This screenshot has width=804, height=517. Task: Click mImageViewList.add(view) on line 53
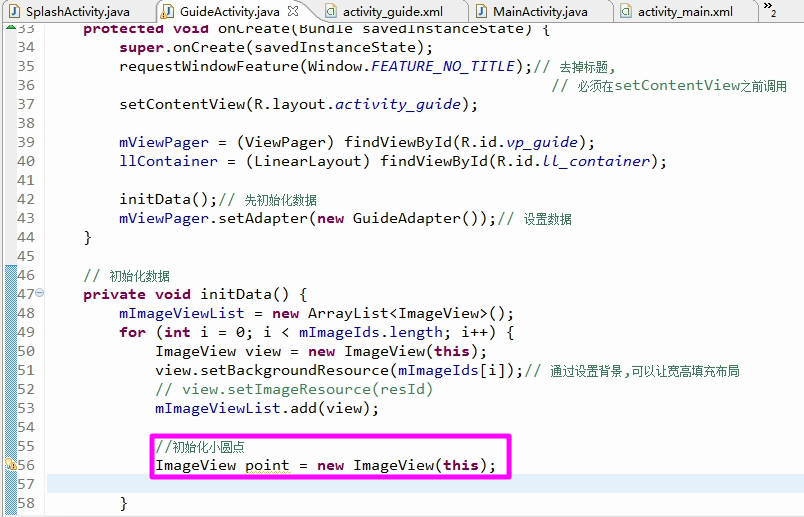pyautogui.click(x=267, y=408)
